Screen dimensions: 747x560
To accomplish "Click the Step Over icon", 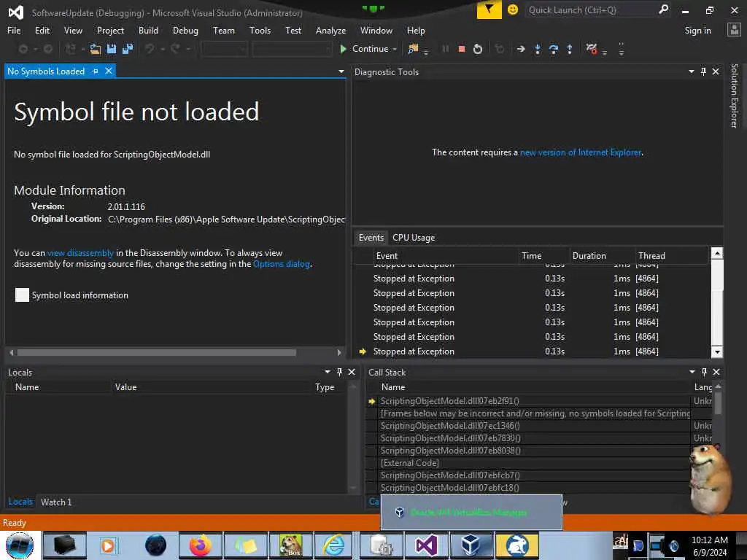I will click(x=554, y=49).
